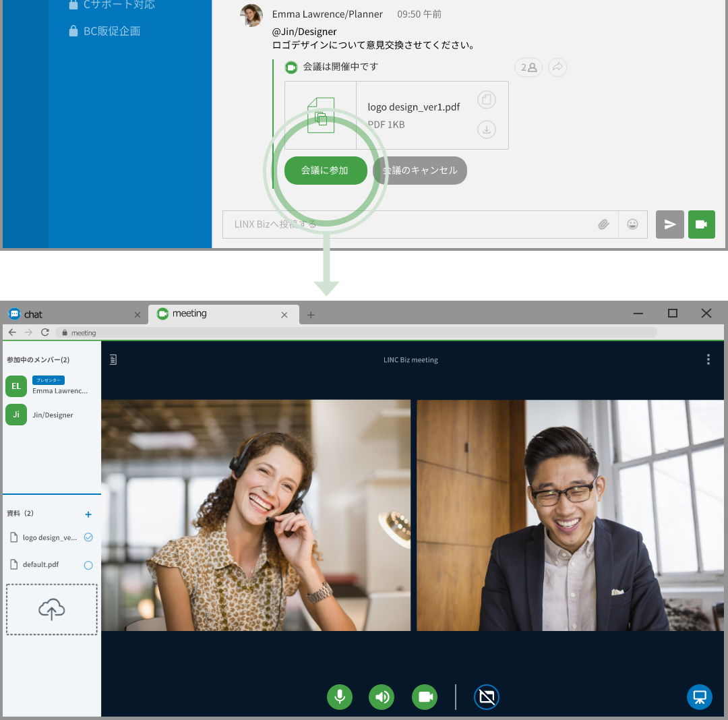728x720 pixels.
Task: Select BC販促企画 channel in sidebar
Action: coord(111,31)
